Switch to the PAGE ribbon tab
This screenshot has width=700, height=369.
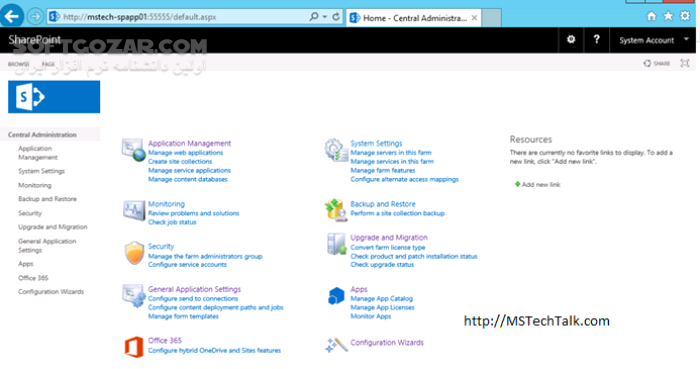point(48,64)
